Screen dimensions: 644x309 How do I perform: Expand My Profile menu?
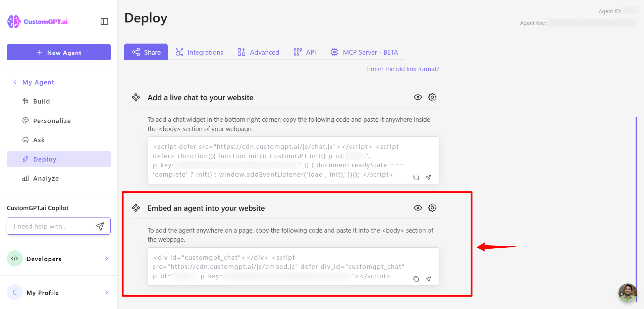tap(59, 292)
